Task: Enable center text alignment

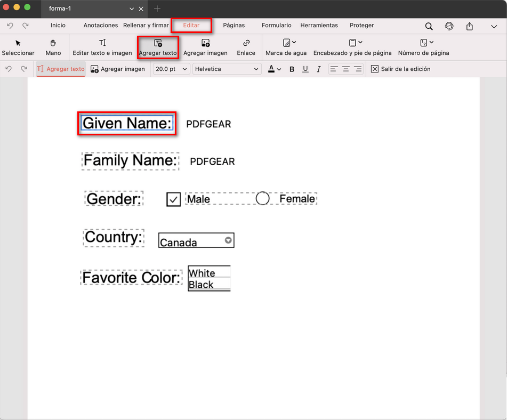Action: point(346,69)
